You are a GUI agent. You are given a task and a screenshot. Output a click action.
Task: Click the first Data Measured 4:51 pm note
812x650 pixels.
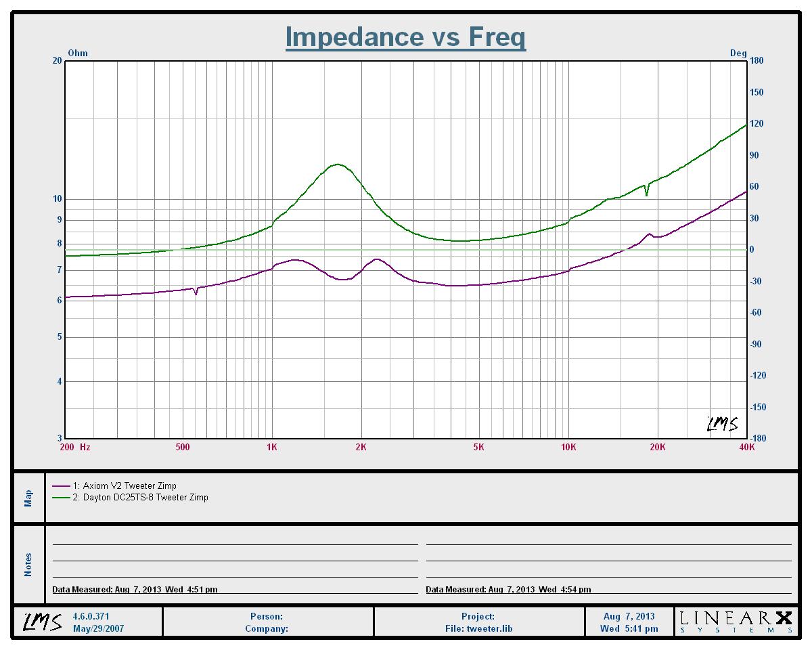point(135,590)
